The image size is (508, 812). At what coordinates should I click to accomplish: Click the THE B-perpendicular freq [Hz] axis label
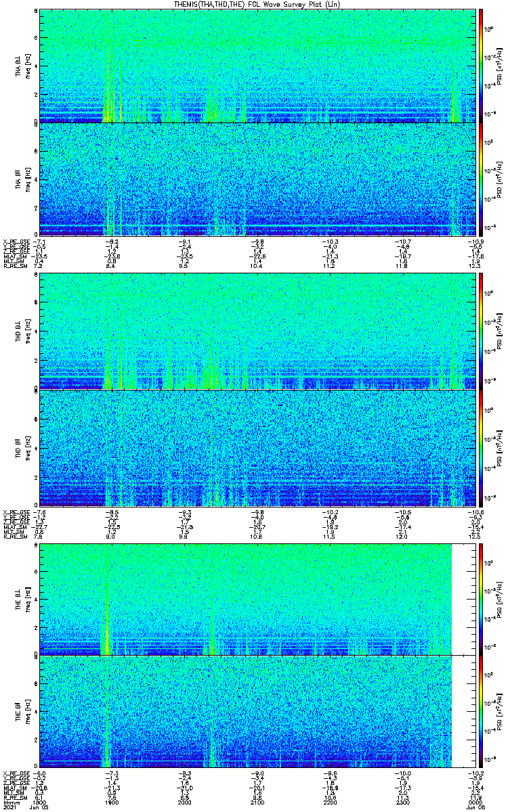28,600
